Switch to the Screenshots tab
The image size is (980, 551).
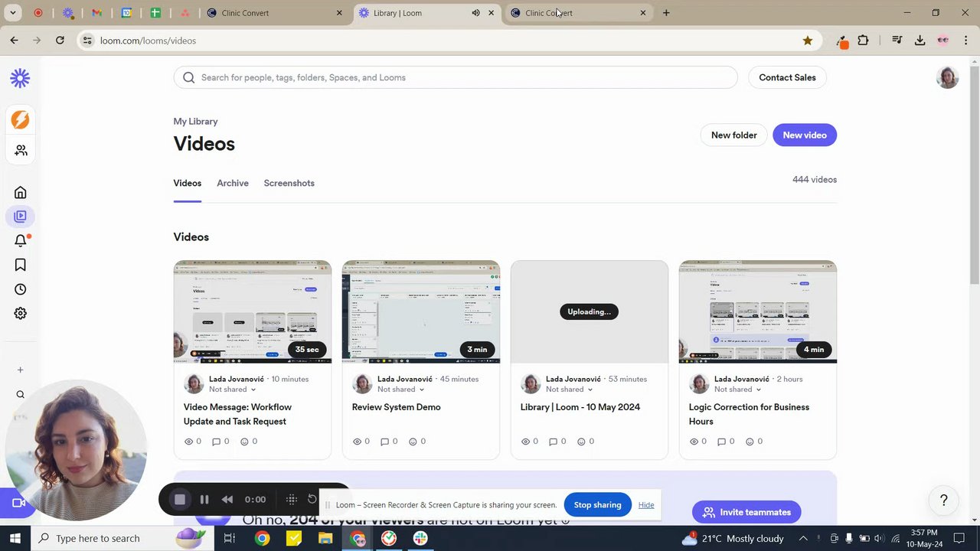click(x=289, y=184)
